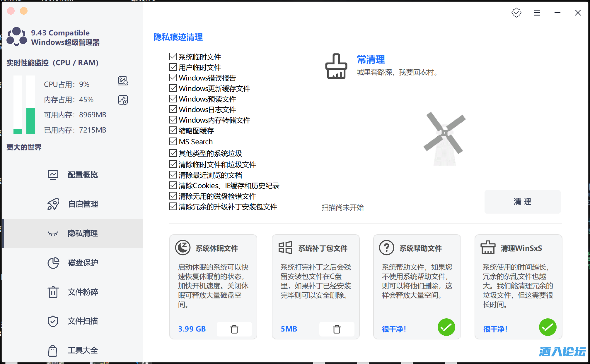Screen dimensions: 590x364
Task: Open the hamburger menu icon
Action: click(x=537, y=13)
